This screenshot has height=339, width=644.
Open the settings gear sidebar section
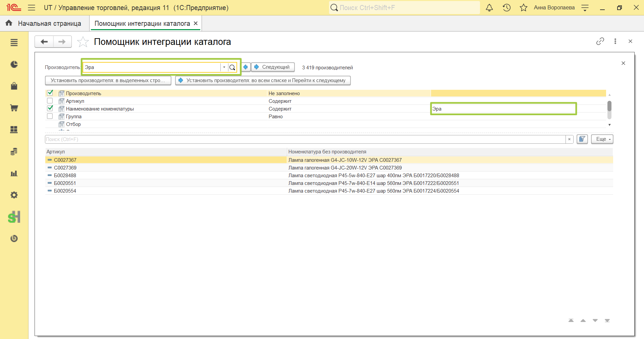click(14, 195)
